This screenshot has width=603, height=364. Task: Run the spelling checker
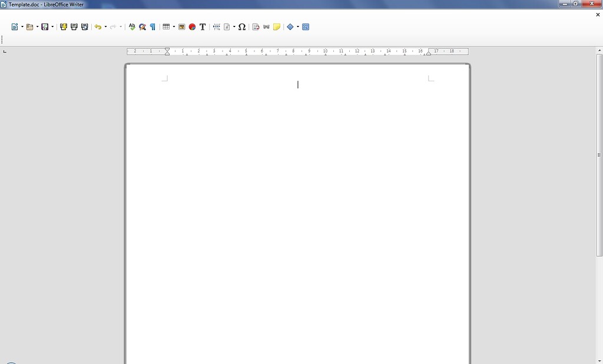pyautogui.click(x=132, y=27)
